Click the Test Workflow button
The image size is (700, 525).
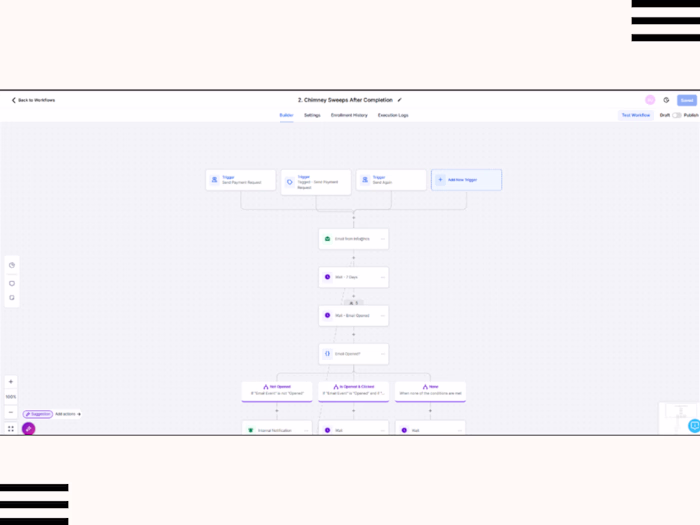pyautogui.click(x=636, y=115)
